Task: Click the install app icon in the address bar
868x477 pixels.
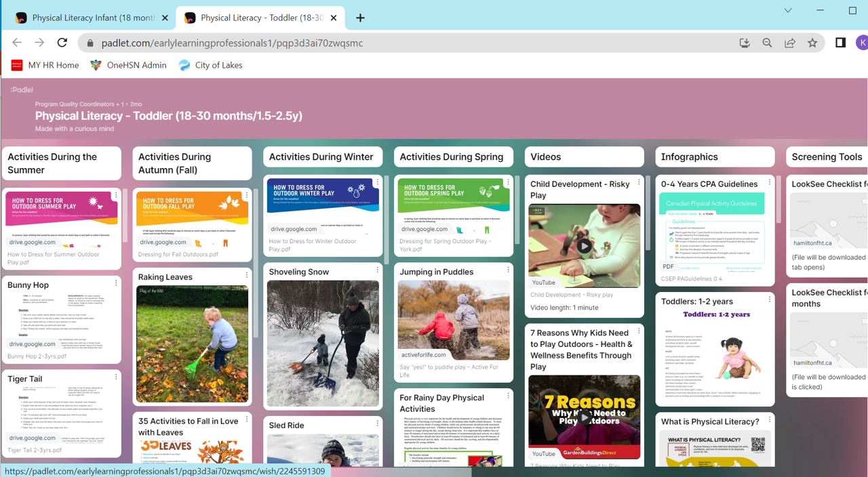Action: [x=745, y=43]
